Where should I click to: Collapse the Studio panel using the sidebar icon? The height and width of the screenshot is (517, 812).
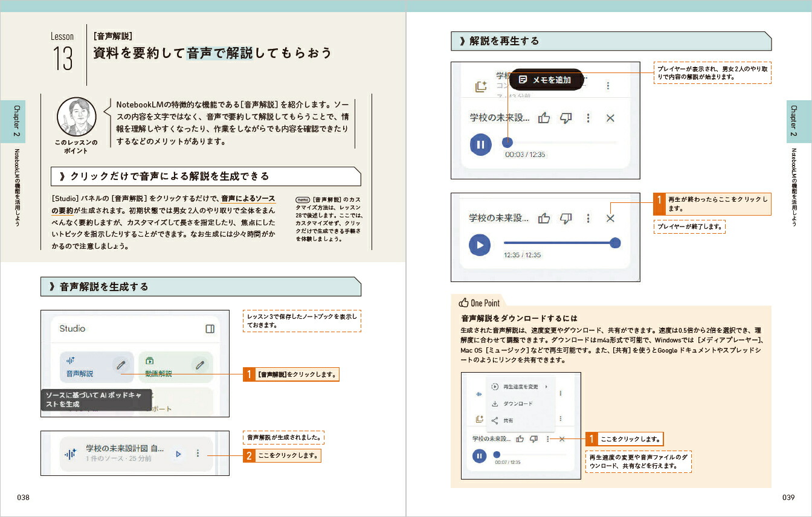[210, 329]
